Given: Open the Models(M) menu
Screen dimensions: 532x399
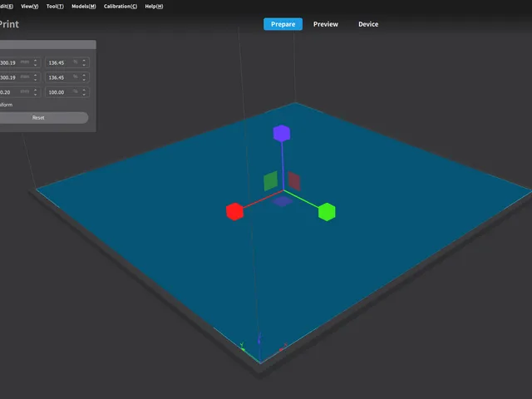Looking at the screenshot, I should pos(83,7).
